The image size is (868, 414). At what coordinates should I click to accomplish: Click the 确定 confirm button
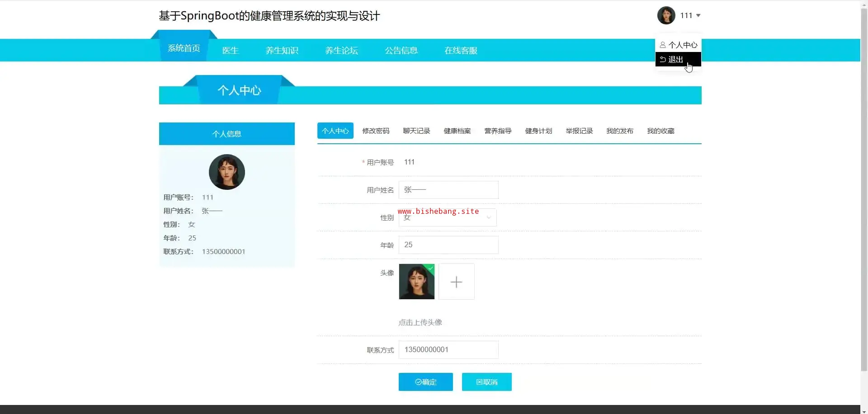[425, 382]
